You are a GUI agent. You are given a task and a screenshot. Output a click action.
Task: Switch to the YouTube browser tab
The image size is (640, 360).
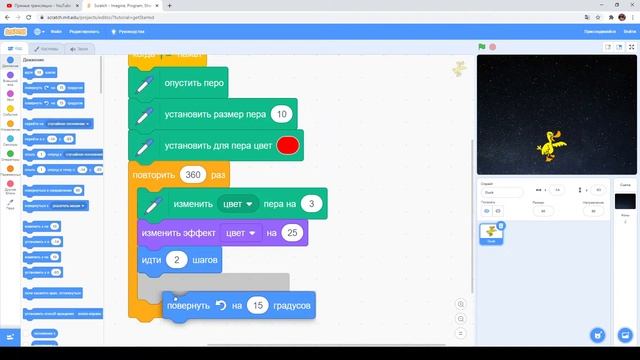click(x=41, y=6)
